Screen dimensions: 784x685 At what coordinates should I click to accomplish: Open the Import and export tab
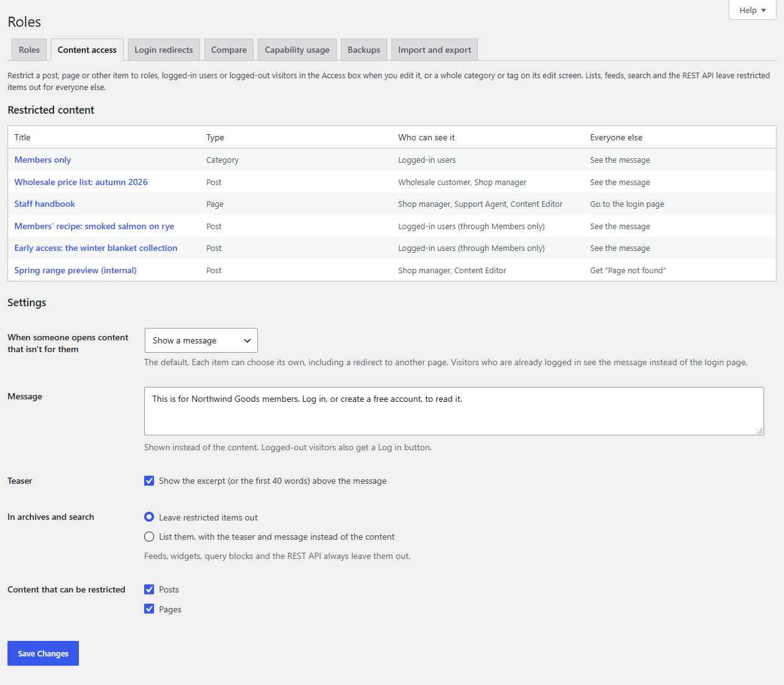coord(434,50)
